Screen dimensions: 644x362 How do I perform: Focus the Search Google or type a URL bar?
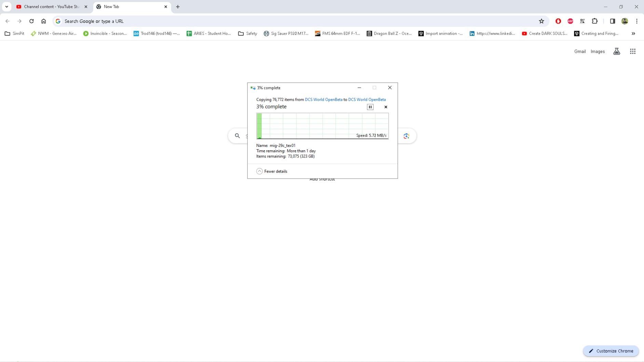(x=301, y=21)
